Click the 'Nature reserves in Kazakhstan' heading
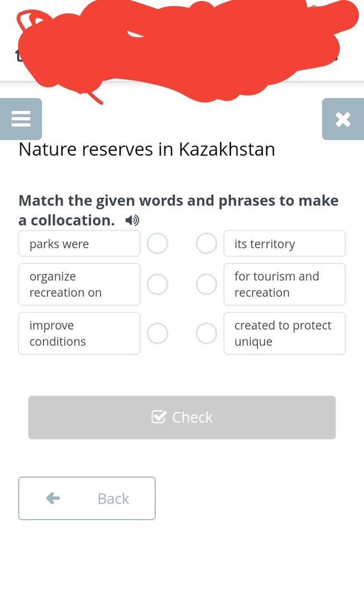 click(147, 149)
